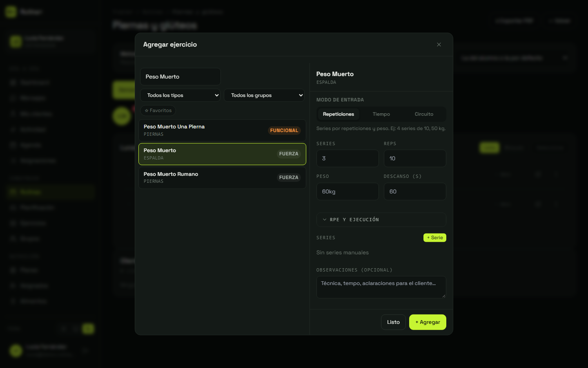Open the Todos los tipos dropdown
The height and width of the screenshot is (368, 588).
pos(180,95)
